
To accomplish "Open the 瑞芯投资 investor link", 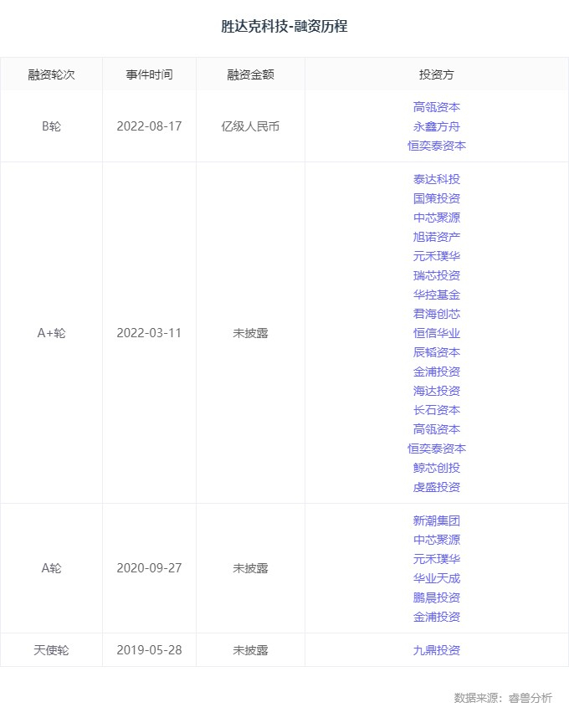I will [x=436, y=275].
